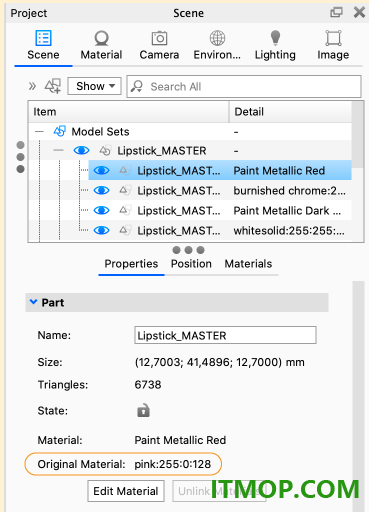Click the add model set icon
Viewport: 369px width, 512px height.
coord(53,86)
